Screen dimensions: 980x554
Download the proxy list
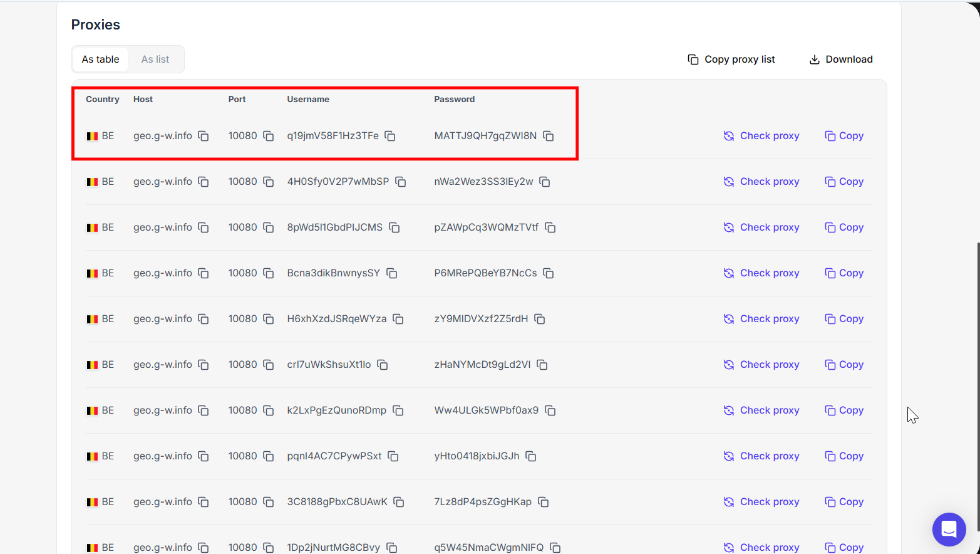[x=841, y=60]
